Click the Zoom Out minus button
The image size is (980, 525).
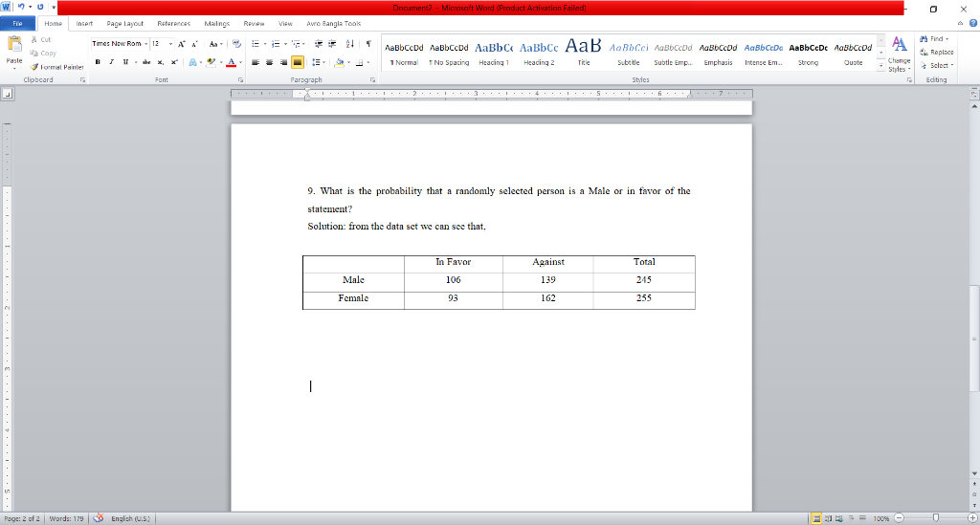899,518
